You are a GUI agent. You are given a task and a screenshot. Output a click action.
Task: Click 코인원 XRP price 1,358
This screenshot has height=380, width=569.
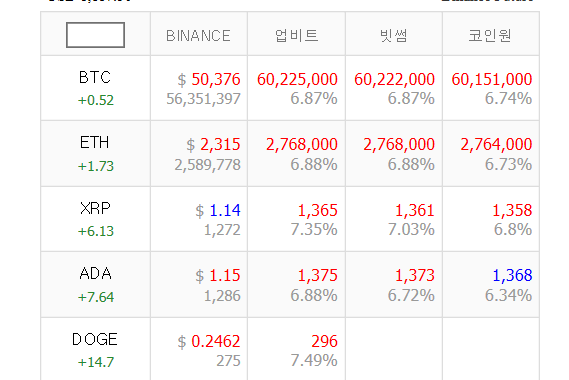(x=512, y=211)
